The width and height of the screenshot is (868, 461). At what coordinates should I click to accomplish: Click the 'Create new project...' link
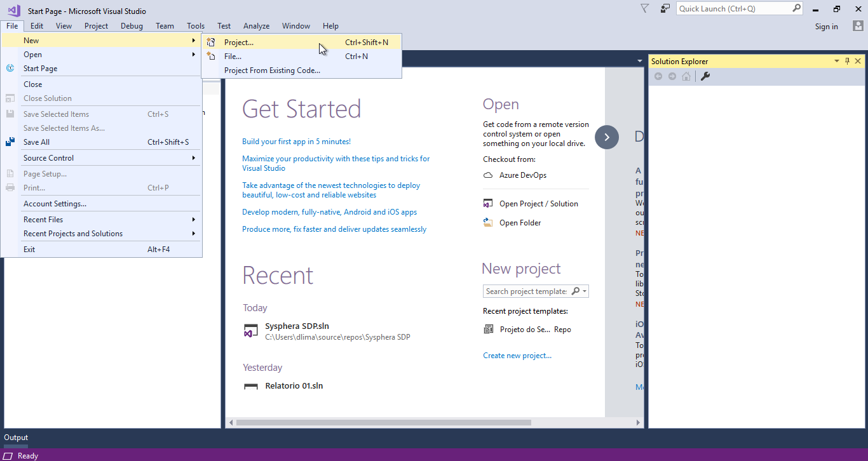517,356
